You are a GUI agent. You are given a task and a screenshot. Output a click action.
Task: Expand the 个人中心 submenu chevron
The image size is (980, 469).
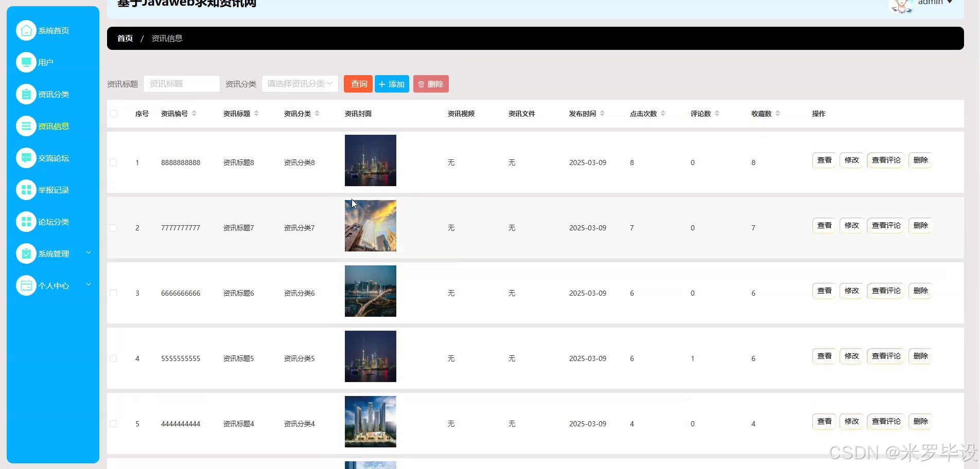click(x=89, y=284)
